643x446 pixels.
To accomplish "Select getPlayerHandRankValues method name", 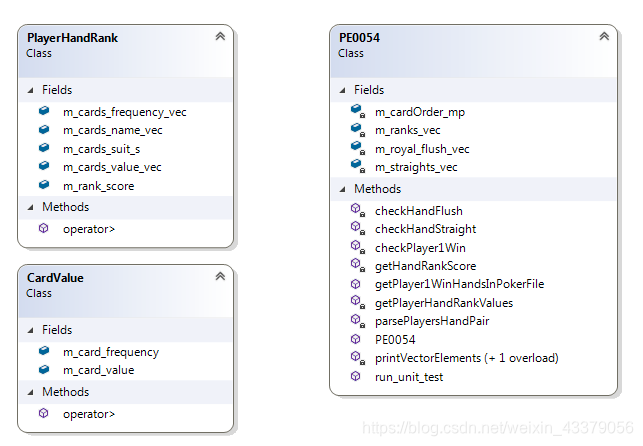I will tap(444, 303).
